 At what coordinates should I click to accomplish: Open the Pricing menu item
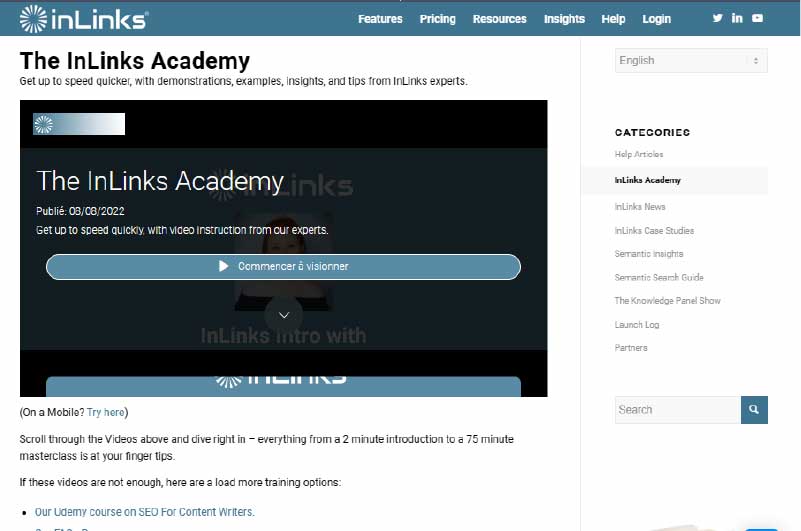pos(437,19)
